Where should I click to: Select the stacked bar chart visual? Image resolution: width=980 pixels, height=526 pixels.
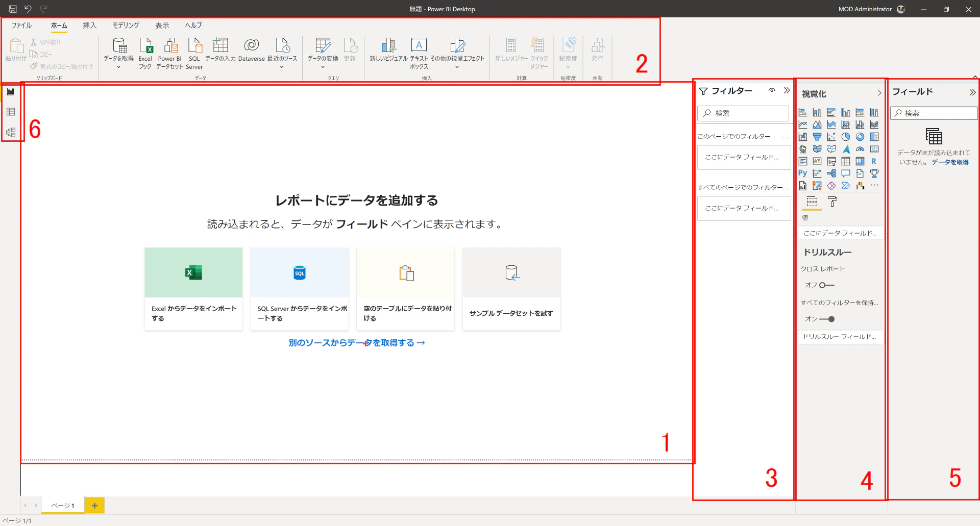click(x=803, y=112)
